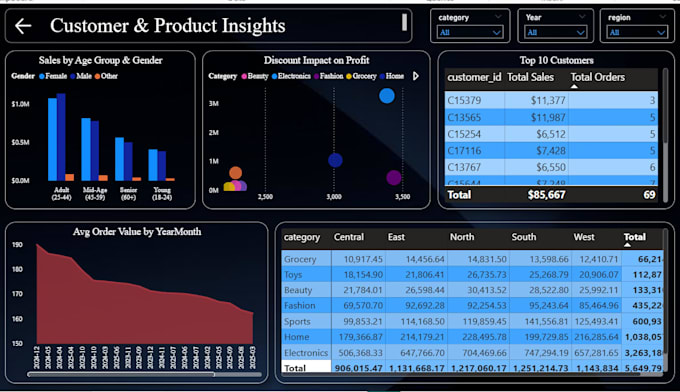Click the Customer & Product Insights title
The image size is (680, 392).
coord(168,26)
